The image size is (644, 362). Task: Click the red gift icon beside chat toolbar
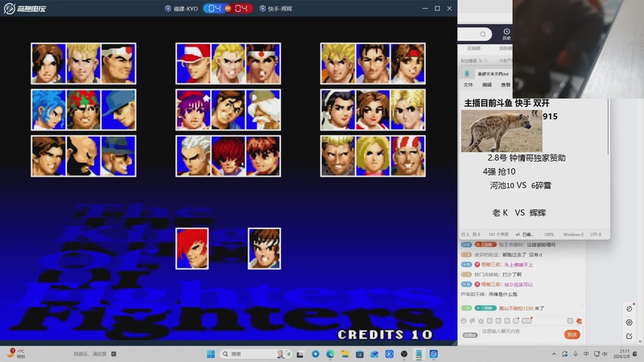(579, 321)
